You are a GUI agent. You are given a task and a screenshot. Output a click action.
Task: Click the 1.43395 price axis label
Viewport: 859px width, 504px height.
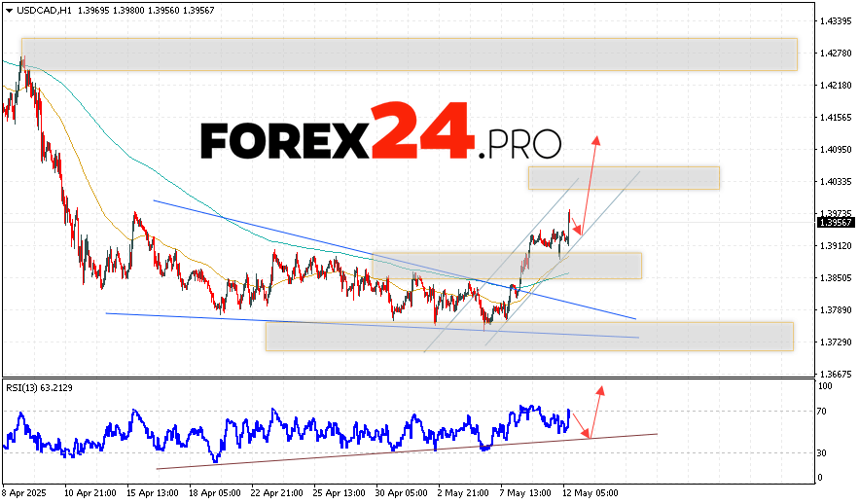(837, 20)
